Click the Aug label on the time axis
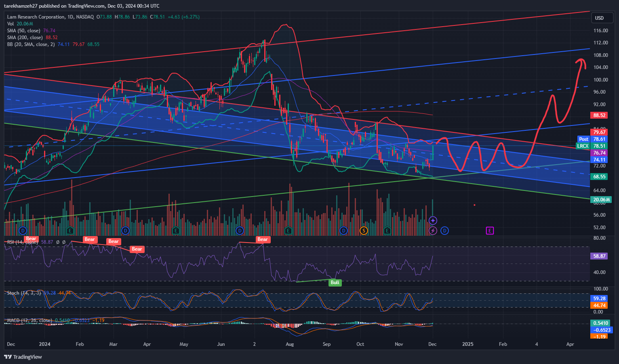This screenshot has width=619, height=364. [289, 344]
